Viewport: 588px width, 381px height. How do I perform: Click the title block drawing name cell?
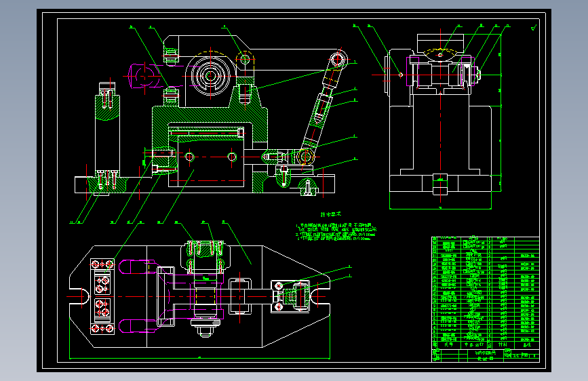coord(485,355)
